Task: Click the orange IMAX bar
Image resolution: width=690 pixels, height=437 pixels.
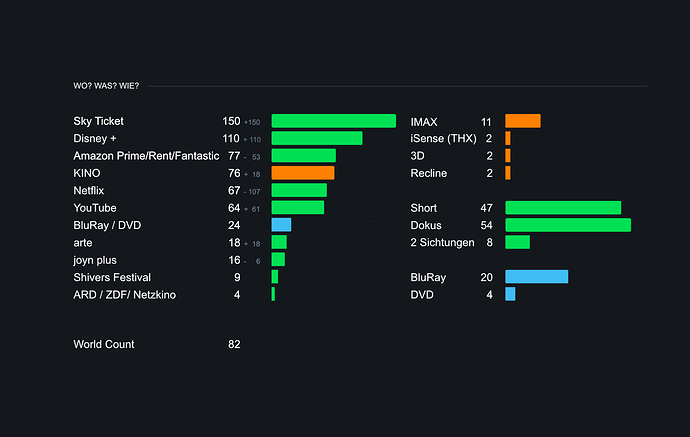Action: 523,121
